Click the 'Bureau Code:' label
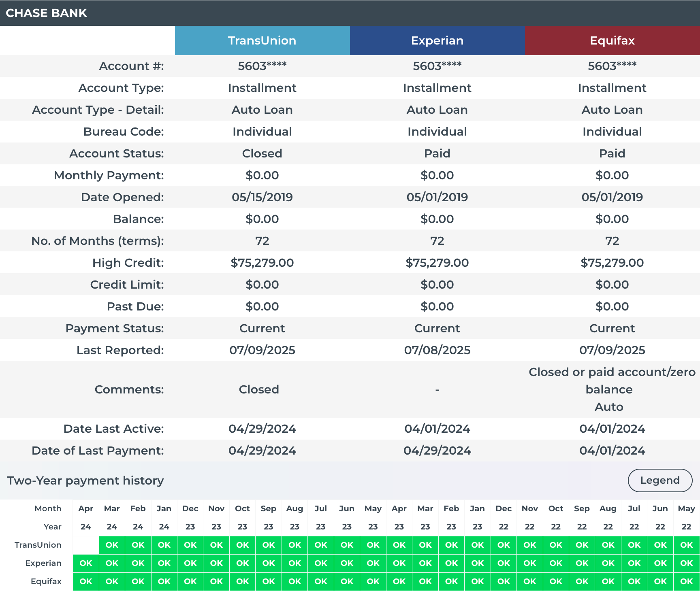The height and width of the screenshot is (591, 700). click(x=124, y=132)
